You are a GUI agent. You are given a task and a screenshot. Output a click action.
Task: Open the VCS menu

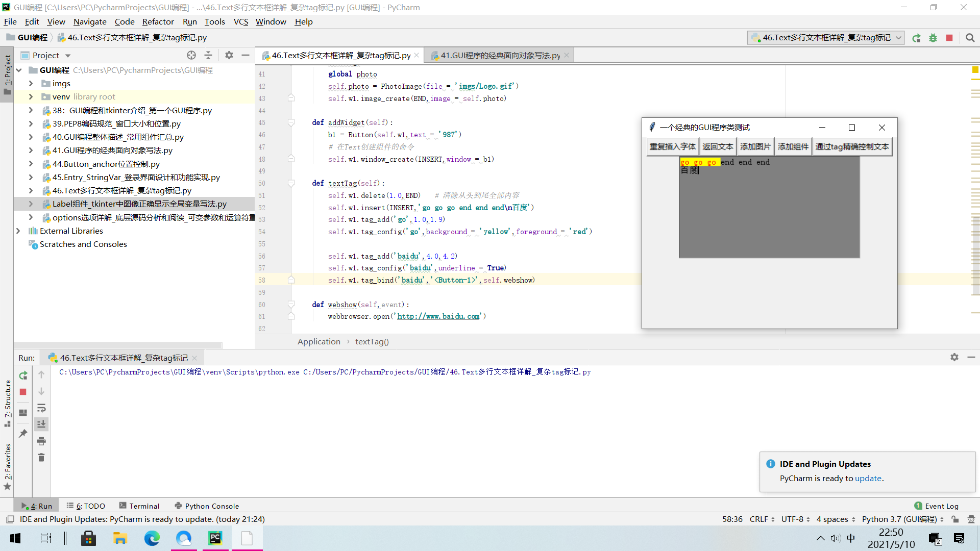pos(240,21)
